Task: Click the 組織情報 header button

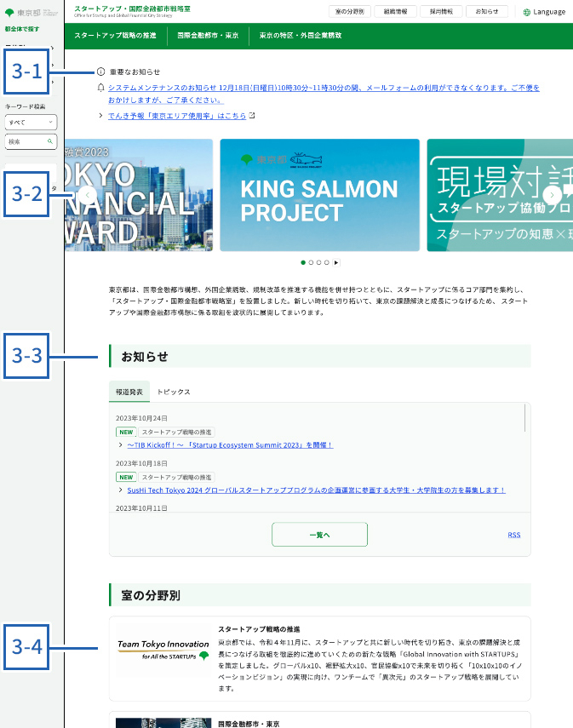Action: tap(395, 12)
